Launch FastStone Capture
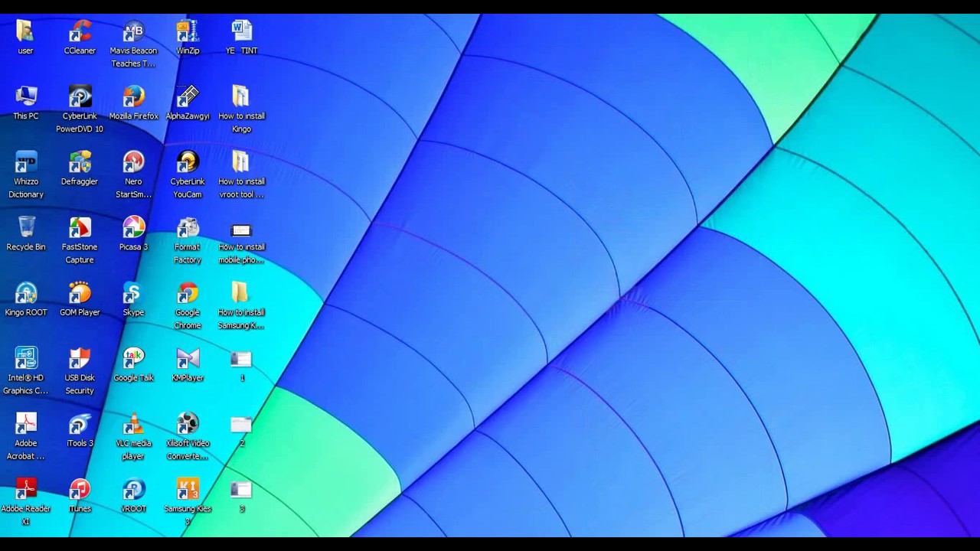Image resolution: width=980 pixels, height=551 pixels. (x=80, y=228)
